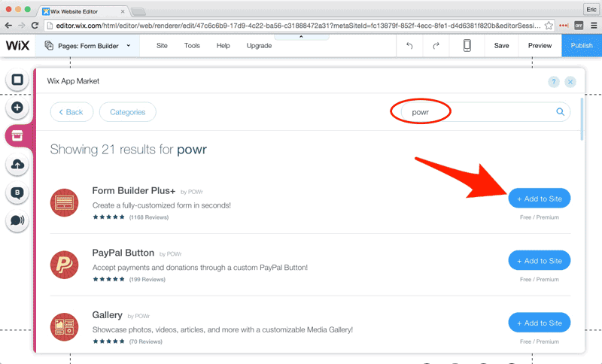
Task: Open the red dots browser extension
Action: 564,26
